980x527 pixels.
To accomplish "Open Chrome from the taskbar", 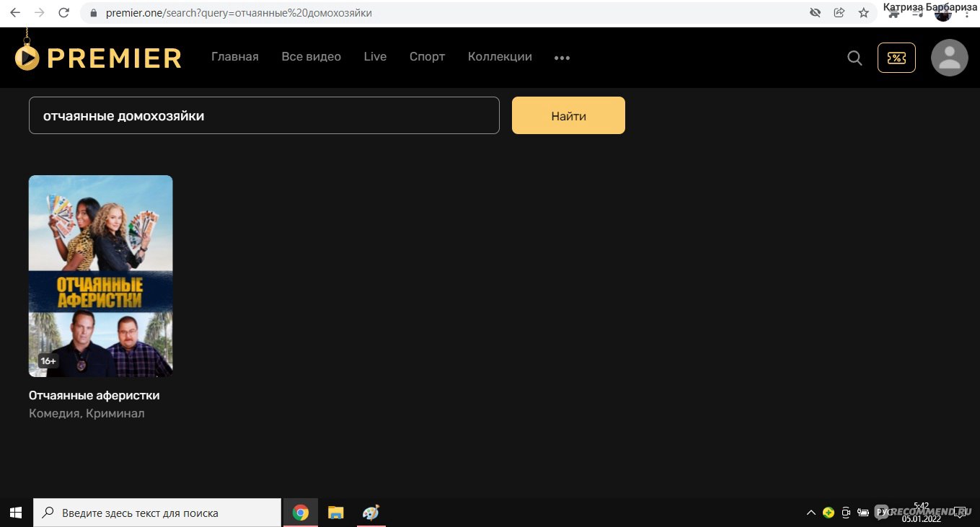I will pyautogui.click(x=301, y=513).
